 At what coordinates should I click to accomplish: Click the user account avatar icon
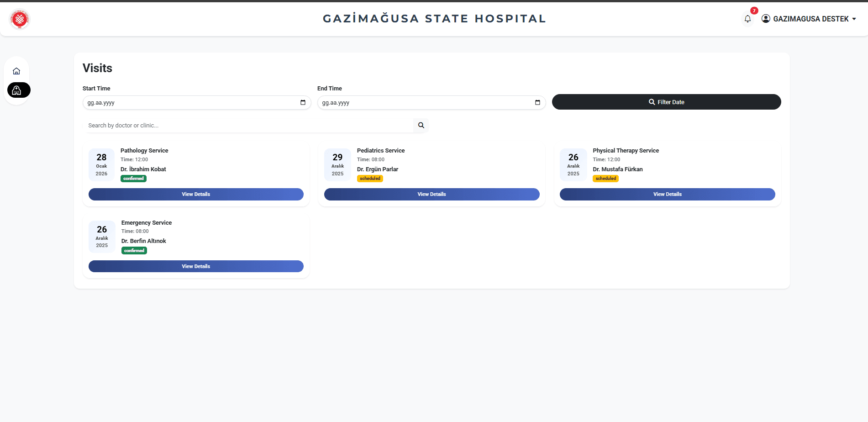point(766,19)
